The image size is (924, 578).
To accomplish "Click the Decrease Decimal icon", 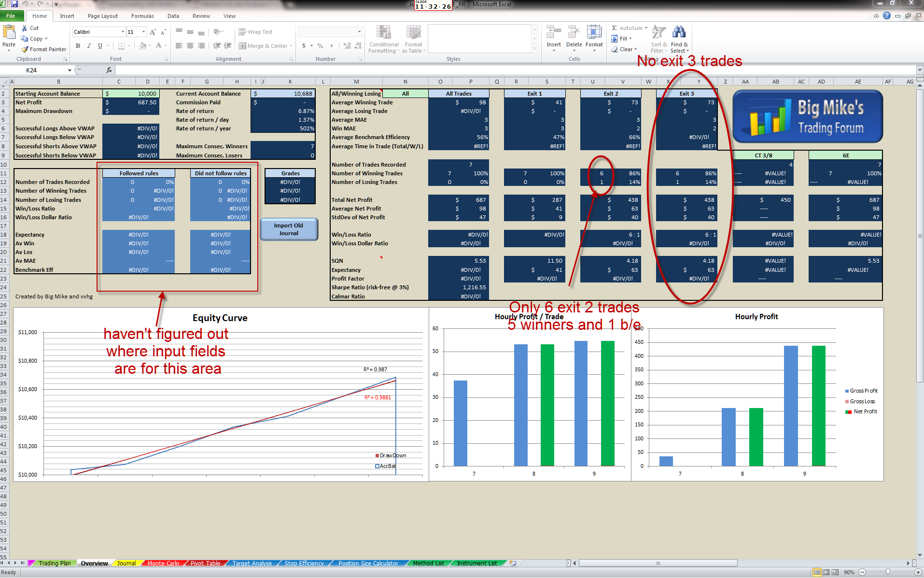I will (358, 46).
